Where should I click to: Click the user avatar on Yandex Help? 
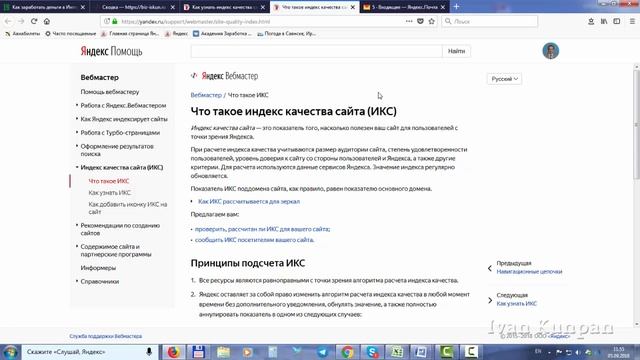coord(551,51)
